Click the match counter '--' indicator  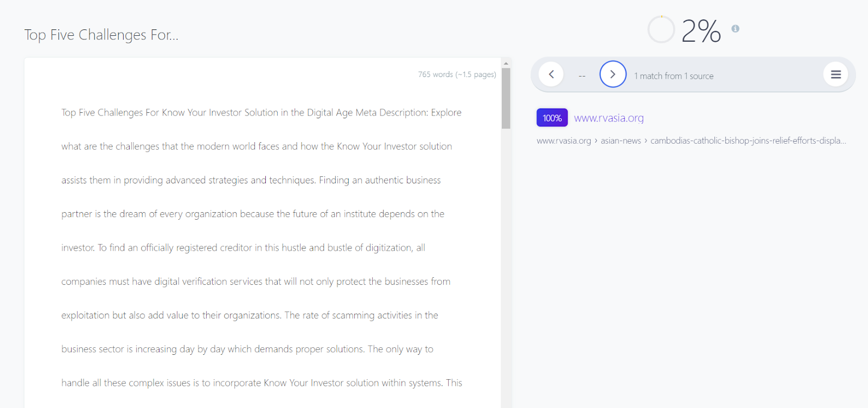(x=582, y=76)
